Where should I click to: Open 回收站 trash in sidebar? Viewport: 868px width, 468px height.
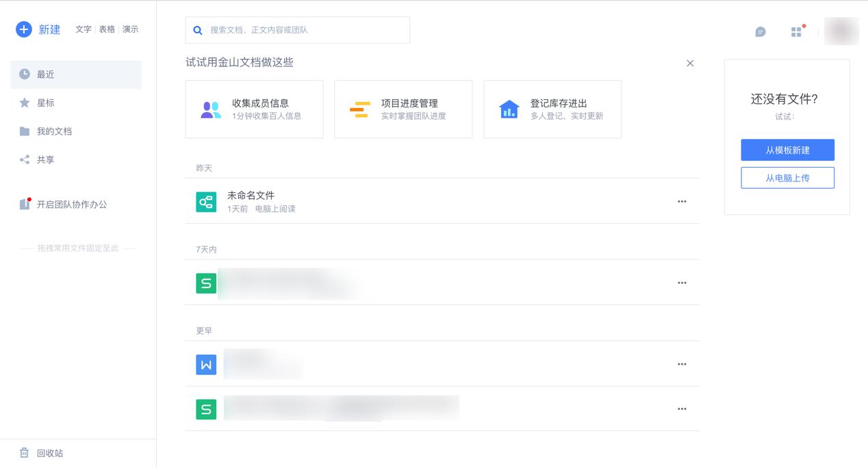tap(41, 453)
